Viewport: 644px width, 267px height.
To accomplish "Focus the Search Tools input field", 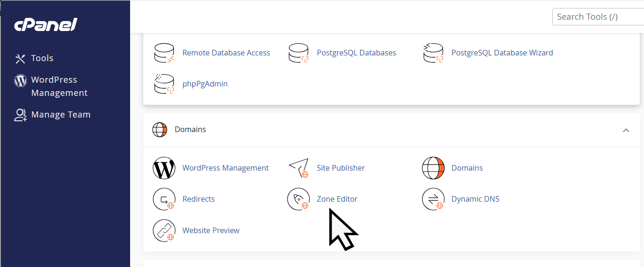I will click(x=598, y=16).
